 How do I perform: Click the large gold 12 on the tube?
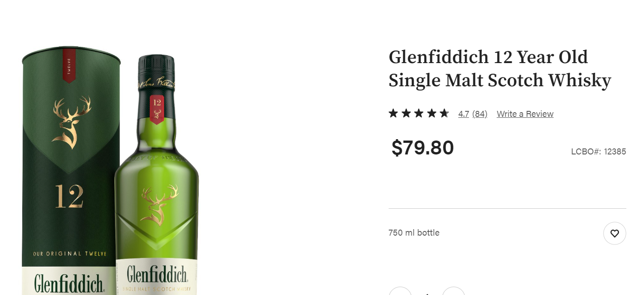click(x=69, y=197)
